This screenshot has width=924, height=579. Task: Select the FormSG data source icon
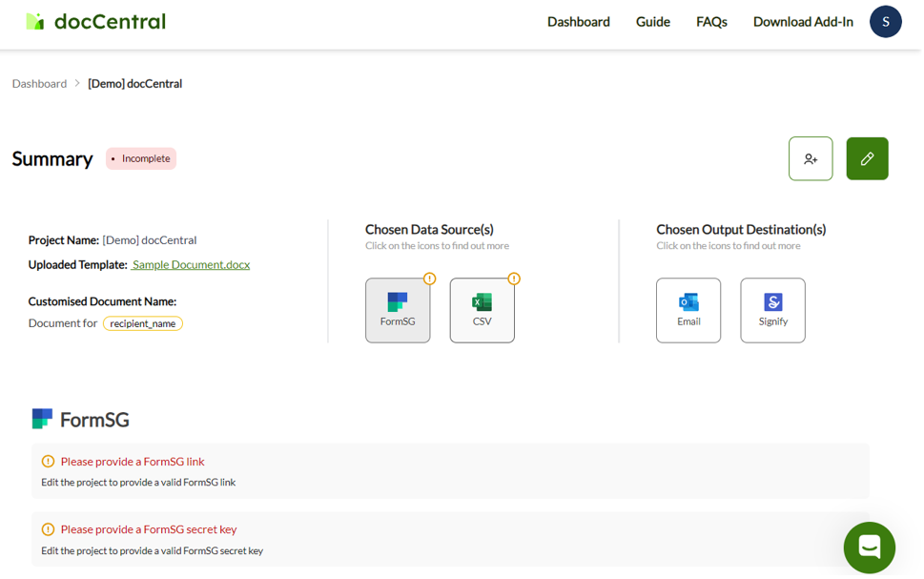point(398,310)
